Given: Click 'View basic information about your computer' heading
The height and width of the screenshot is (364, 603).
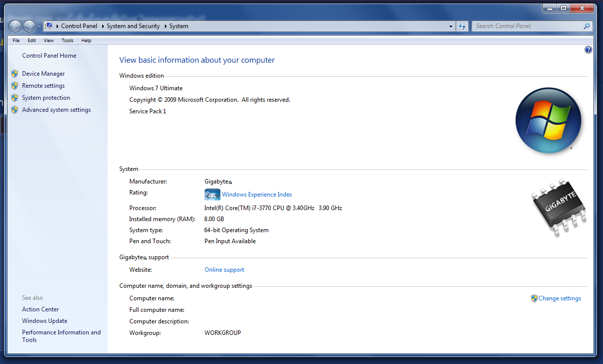Looking at the screenshot, I should [x=197, y=60].
